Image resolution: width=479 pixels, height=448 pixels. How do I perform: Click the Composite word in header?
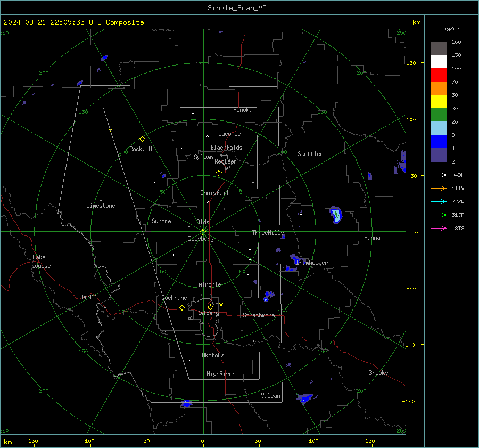125,22
